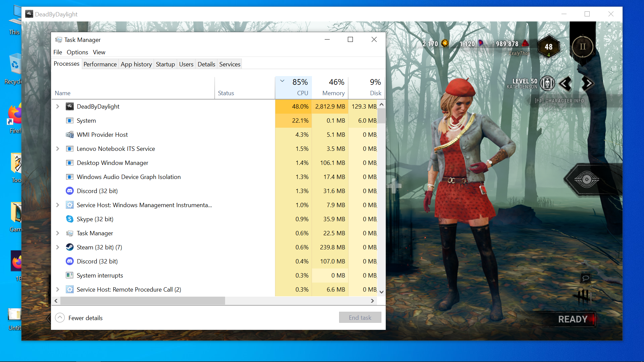Click the DeadByDaylight process icon in Task Manager

tap(69, 107)
